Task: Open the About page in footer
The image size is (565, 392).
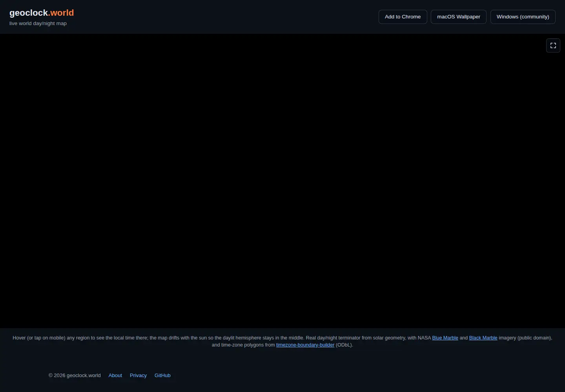Action: pyautogui.click(x=115, y=376)
